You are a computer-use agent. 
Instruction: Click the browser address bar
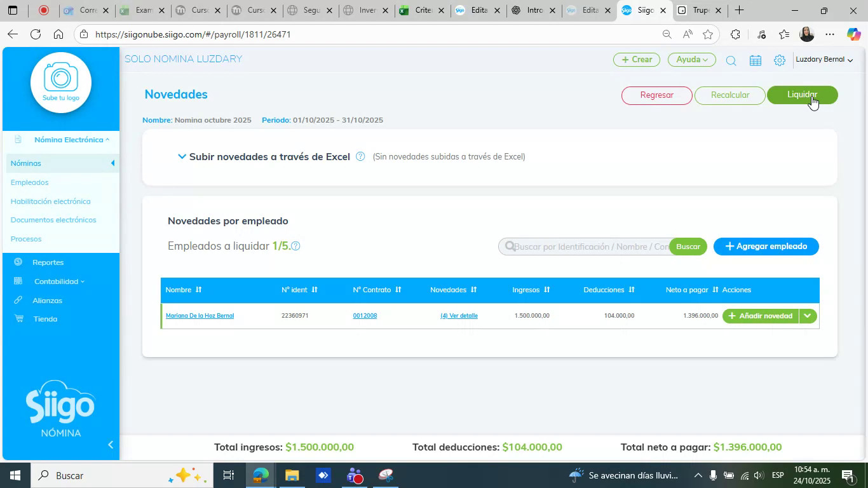click(x=375, y=34)
